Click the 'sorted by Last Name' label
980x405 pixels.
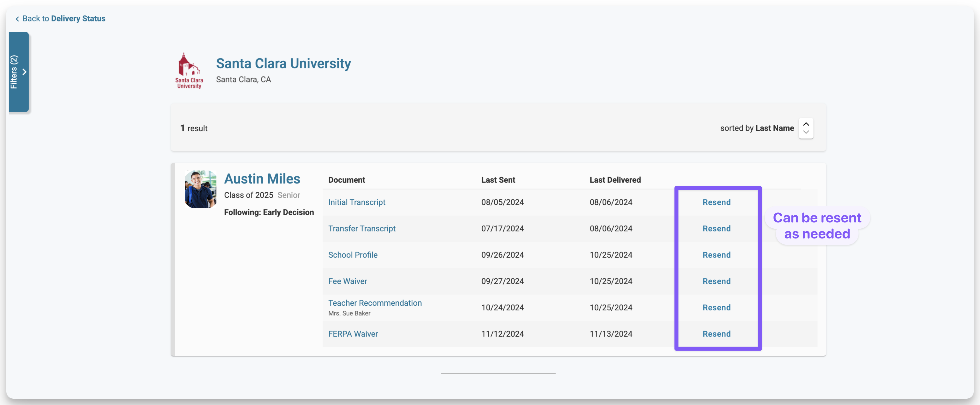coord(757,128)
